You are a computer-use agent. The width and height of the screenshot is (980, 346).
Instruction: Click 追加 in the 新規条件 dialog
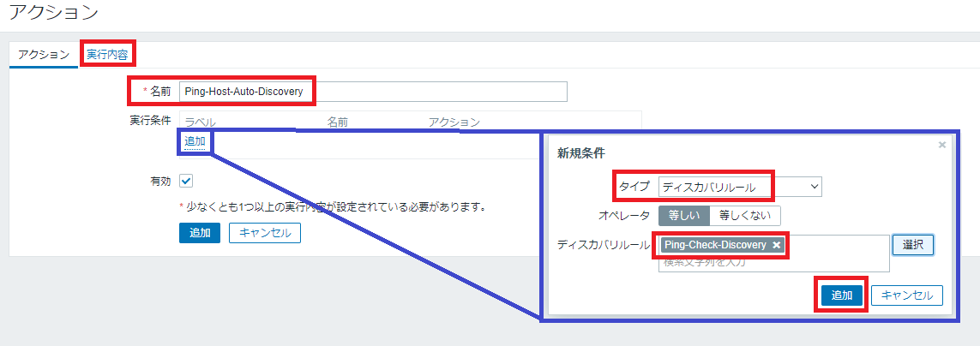coord(841,295)
